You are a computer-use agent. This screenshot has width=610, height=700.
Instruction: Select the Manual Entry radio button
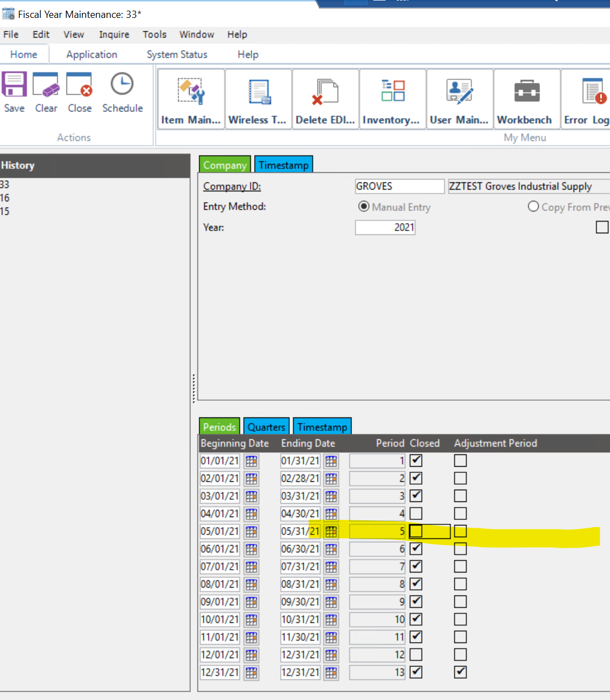364,207
